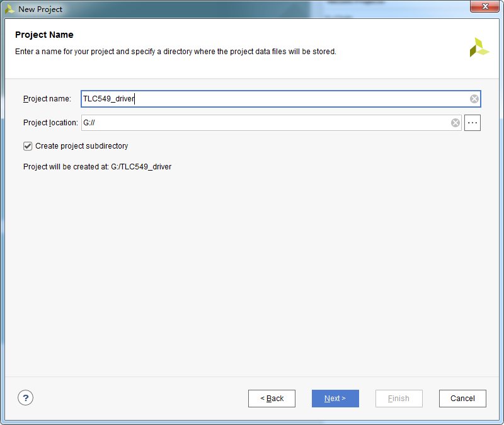Click the "Enter a name for your project" description

[x=175, y=52]
